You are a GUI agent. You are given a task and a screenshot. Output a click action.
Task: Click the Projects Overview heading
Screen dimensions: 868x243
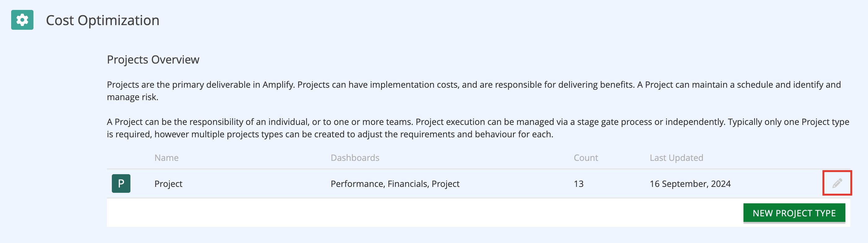point(153,59)
